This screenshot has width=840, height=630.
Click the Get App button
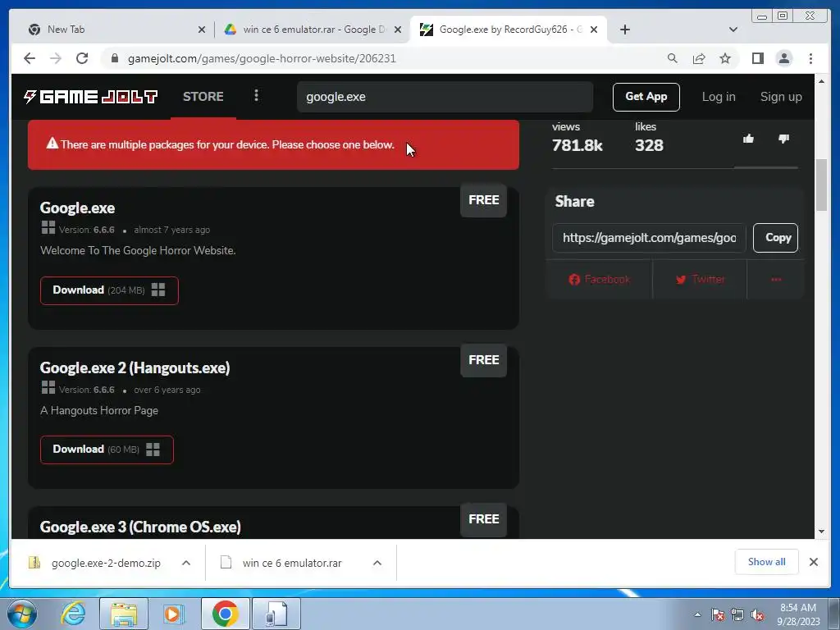pos(646,97)
